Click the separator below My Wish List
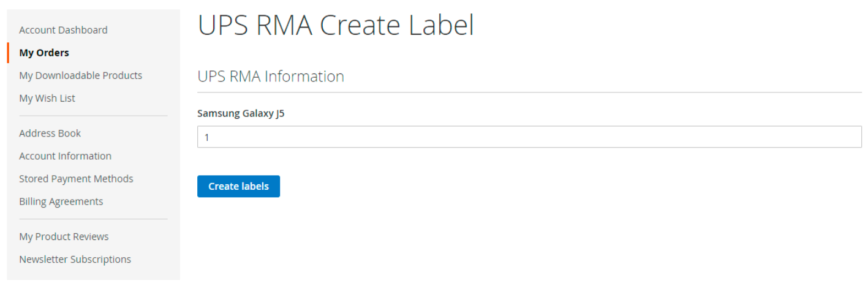The height and width of the screenshot is (289, 868). (x=93, y=116)
